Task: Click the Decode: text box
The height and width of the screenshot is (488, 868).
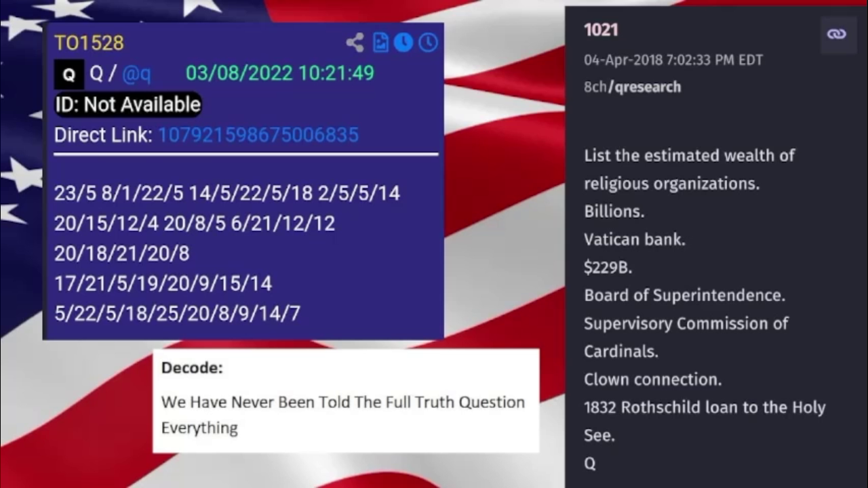Action: pos(346,401)
